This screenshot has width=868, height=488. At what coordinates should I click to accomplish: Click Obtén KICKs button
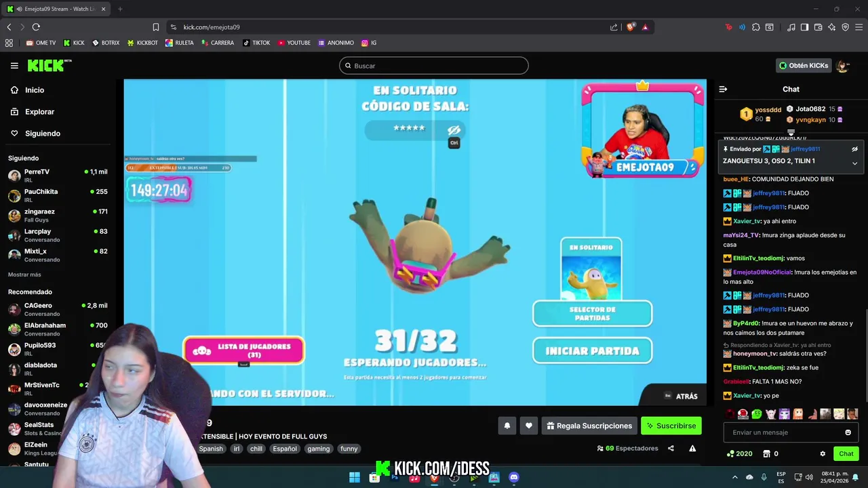click(804, 66)
